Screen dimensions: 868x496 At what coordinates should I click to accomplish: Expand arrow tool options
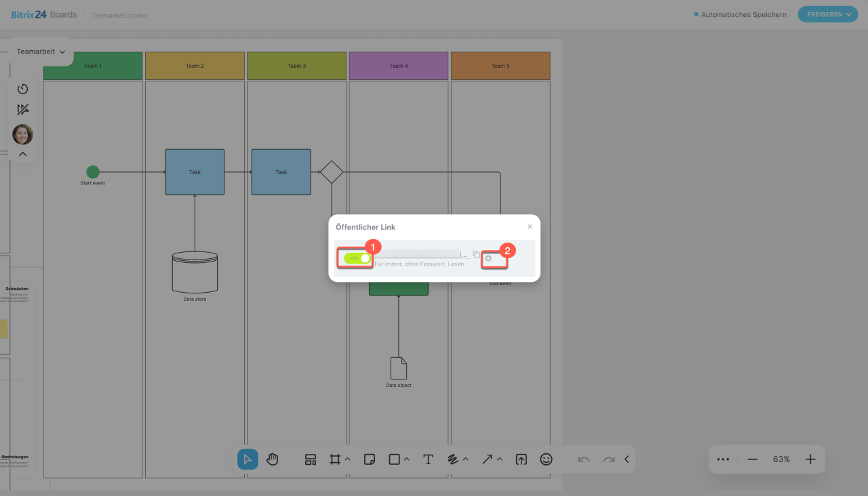[499, 459]
